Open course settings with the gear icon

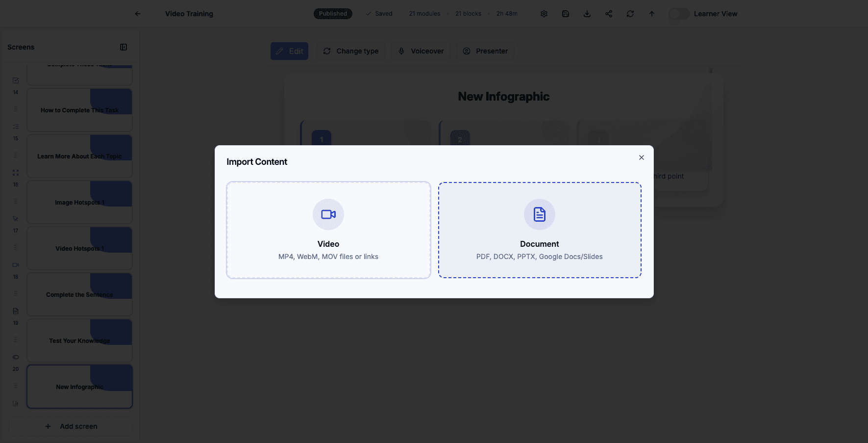click(x=544, y=13)
